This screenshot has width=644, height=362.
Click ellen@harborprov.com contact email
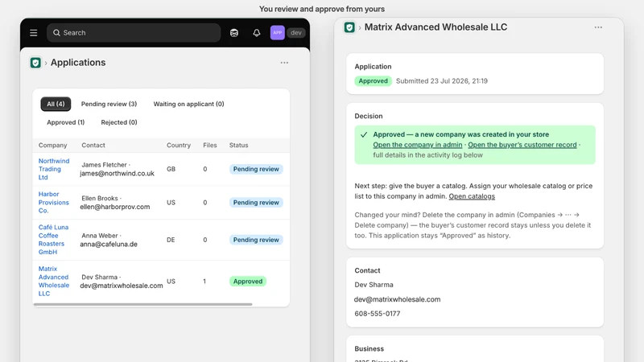pos(114,207)
